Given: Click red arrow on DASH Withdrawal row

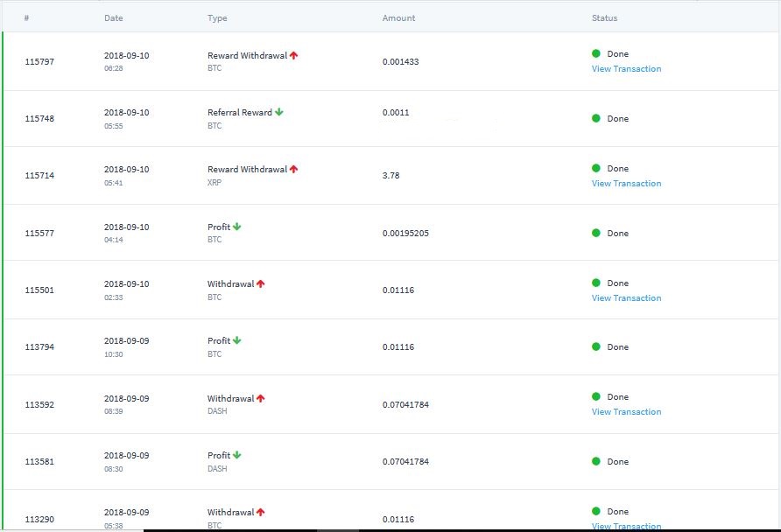Looking at the screenshot, I should click(261, 398).
